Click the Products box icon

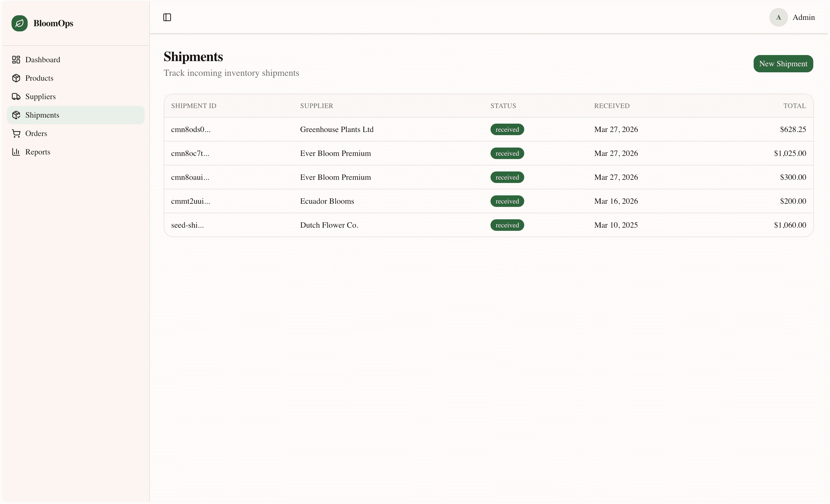pyautogui.click(x=16, y=78)
